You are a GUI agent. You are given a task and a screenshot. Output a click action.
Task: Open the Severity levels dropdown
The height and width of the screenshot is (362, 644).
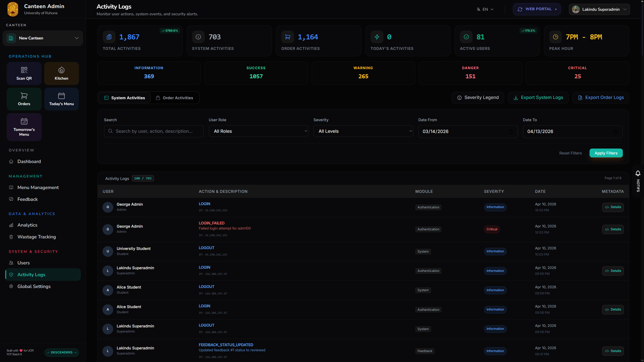[x=363, y=131]
